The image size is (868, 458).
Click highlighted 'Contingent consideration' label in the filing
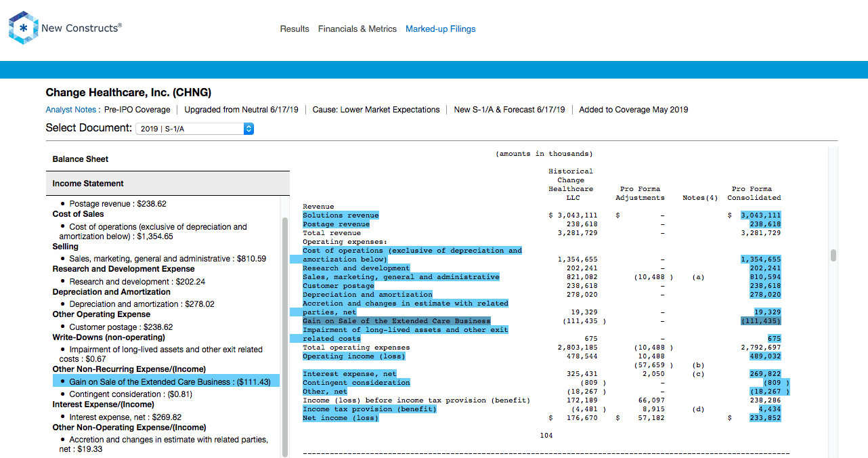(x=356, y=383)
